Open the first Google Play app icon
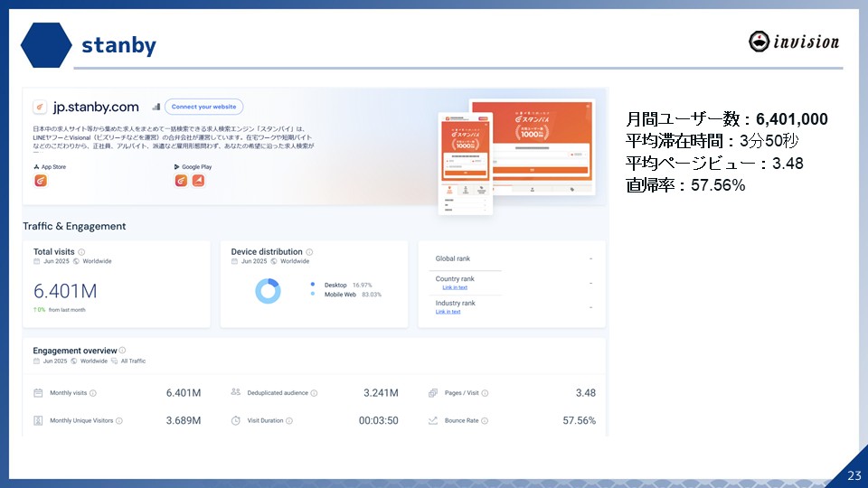 (181, 181)
